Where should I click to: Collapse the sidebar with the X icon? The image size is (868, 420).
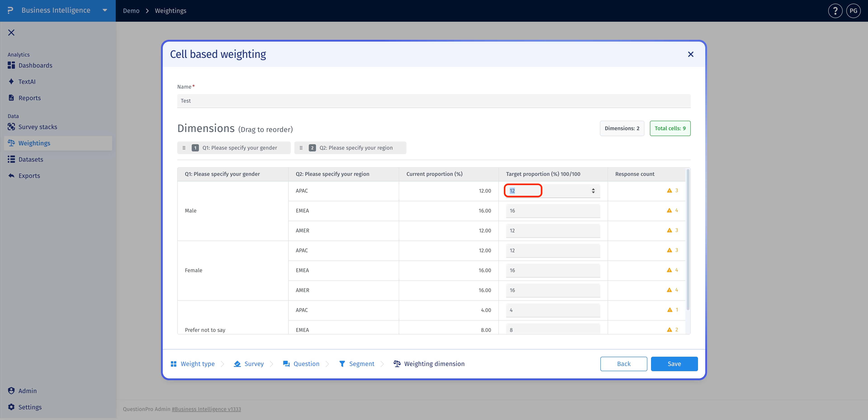11,32
